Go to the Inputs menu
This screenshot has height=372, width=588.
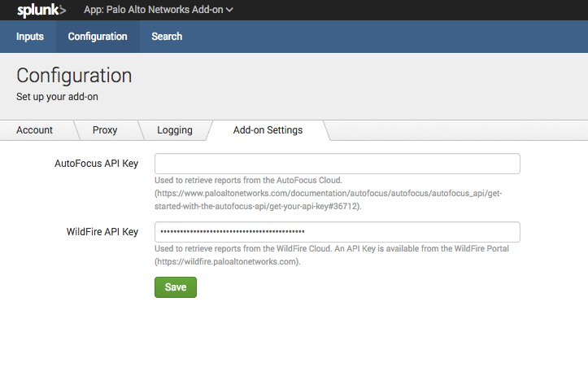pyautogui.click(x=30, y=37)
